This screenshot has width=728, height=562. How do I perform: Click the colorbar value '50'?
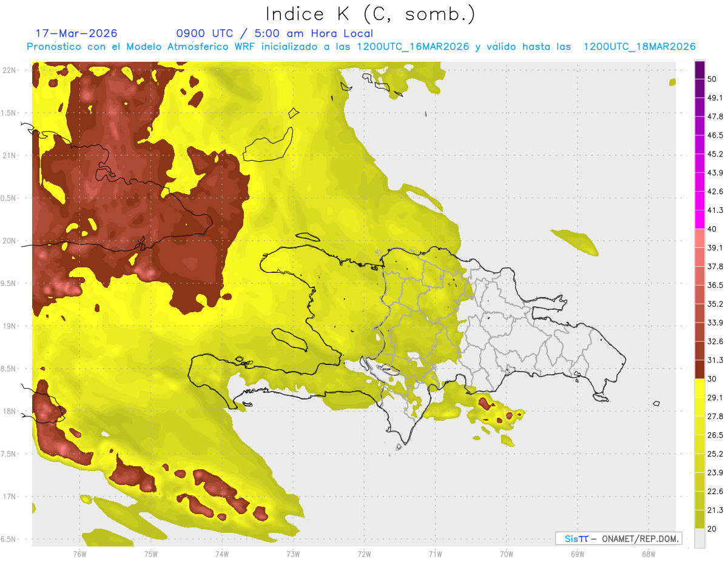click(x=713, y=79)
